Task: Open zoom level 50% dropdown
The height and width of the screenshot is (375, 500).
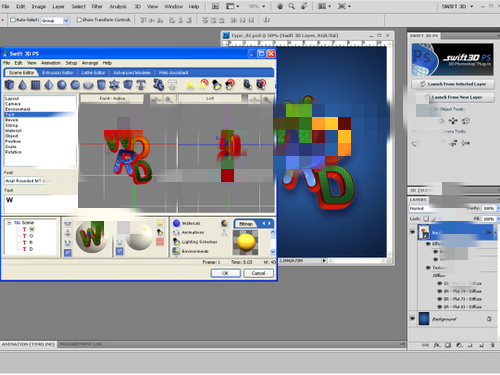Action: click(264, 6)
